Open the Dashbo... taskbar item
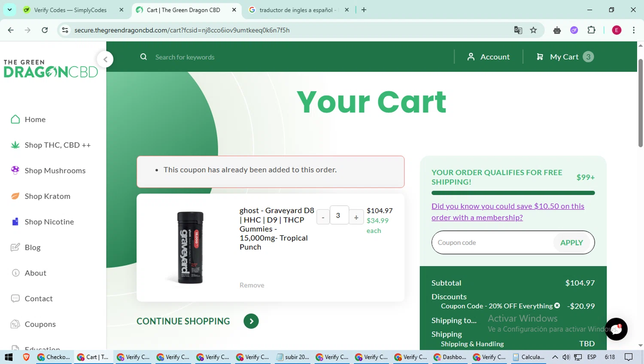The image size is (644, 364). click(450, 357)
